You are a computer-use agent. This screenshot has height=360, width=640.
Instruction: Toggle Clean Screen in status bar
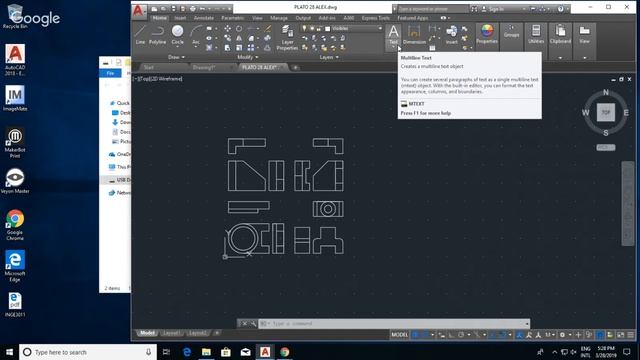(x=620, y=335)
